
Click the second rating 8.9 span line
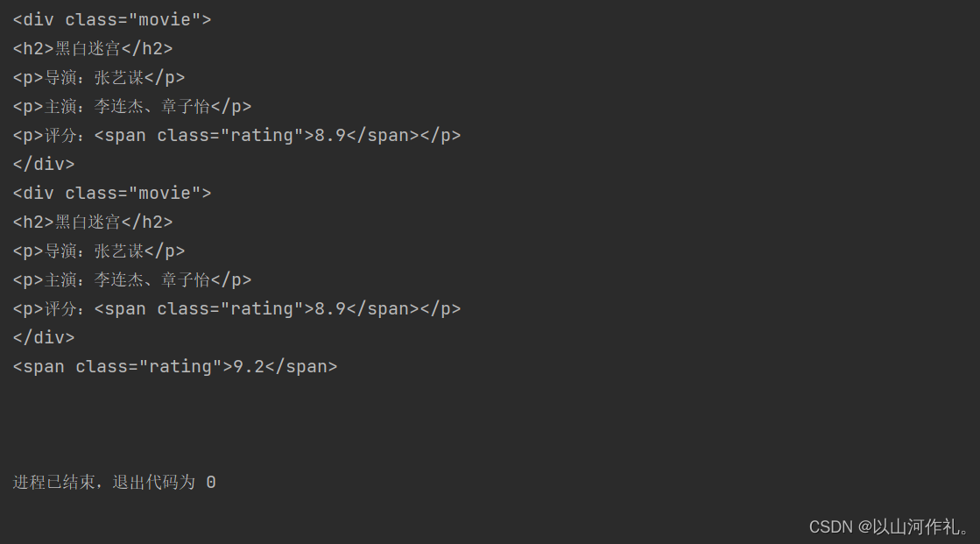(x=236, y=309)
